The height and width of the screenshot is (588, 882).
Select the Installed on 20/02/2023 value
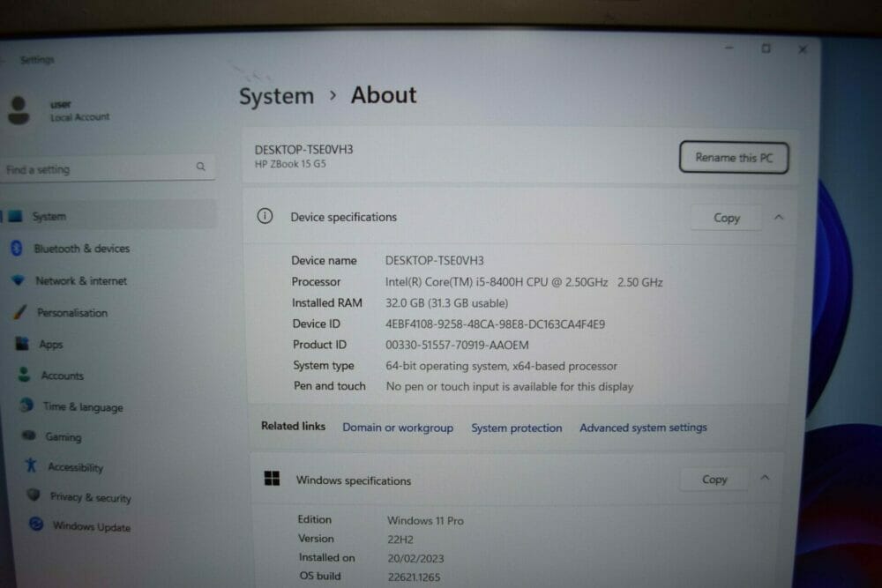(415, 558)
